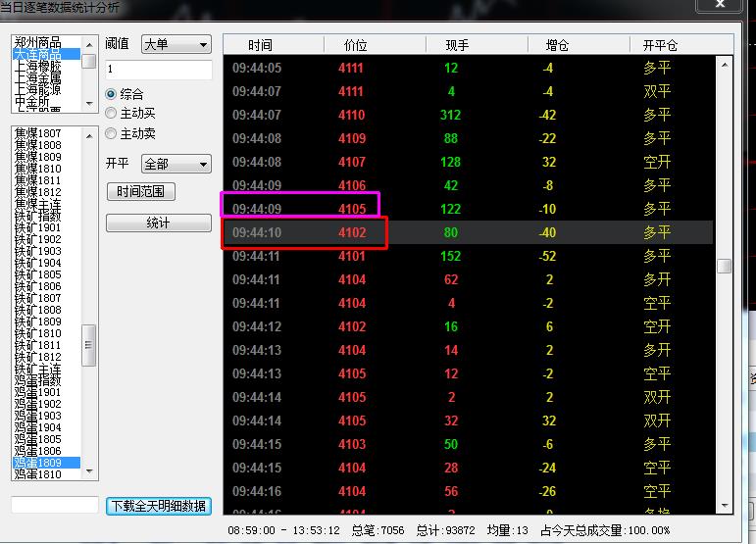Close the tick data statistics window
Image resolution: width=756 pixels, height=544 pixels.
721,6
